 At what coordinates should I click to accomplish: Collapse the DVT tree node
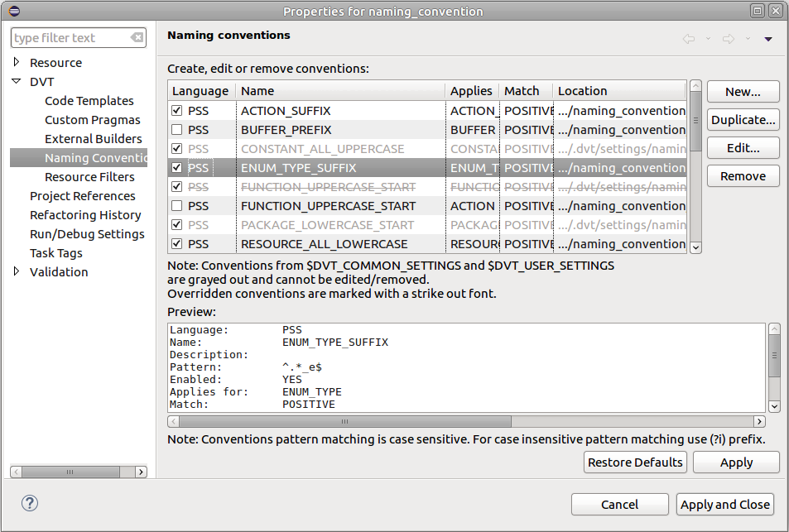coord(17,81)
